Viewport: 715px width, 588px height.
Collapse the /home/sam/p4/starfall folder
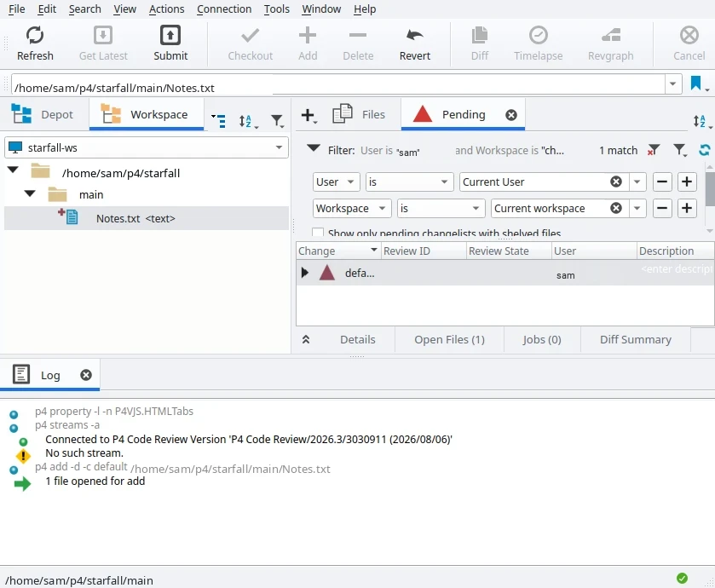(13, 170)
